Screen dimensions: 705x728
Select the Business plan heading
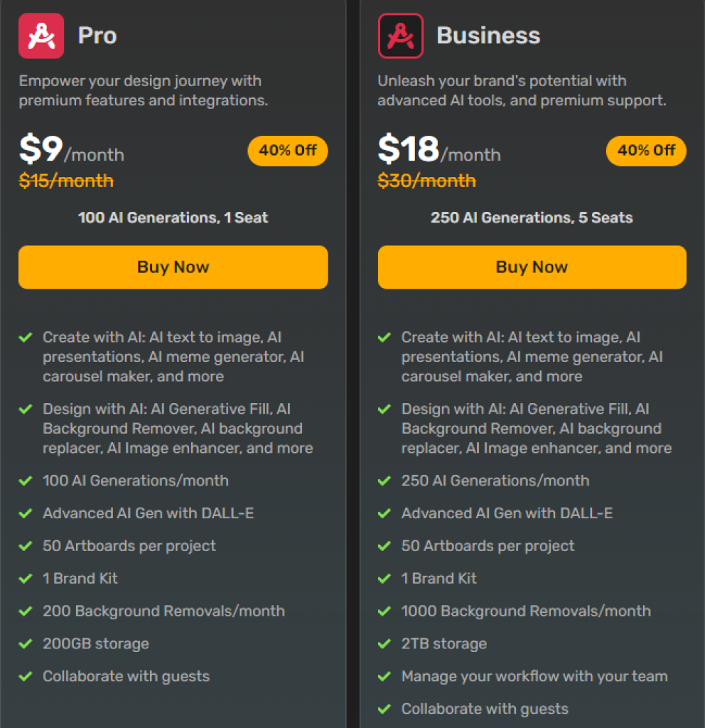(488, 36)
